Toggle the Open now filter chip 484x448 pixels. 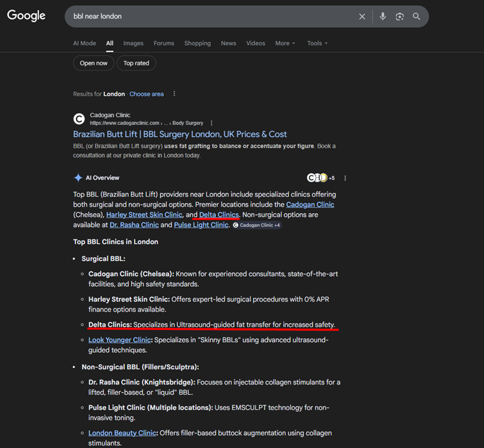coord(94,63)
